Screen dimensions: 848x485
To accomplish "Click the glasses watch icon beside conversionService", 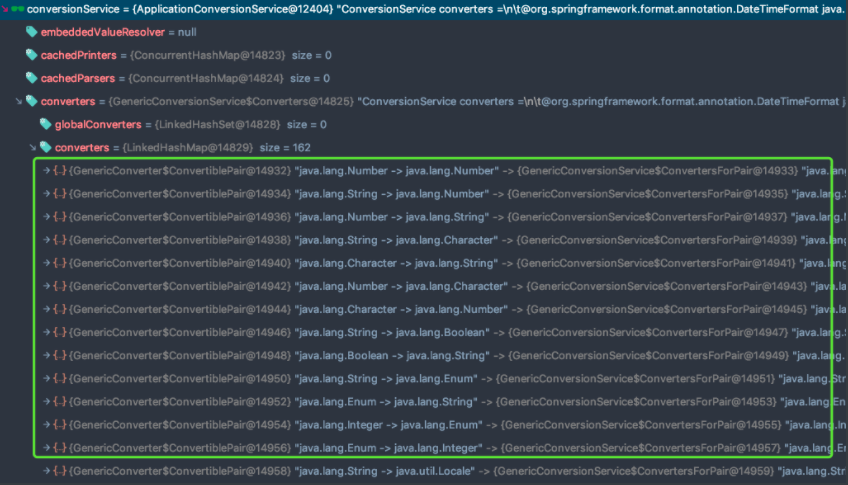I will pyautogui.click(x=18, y=9).
